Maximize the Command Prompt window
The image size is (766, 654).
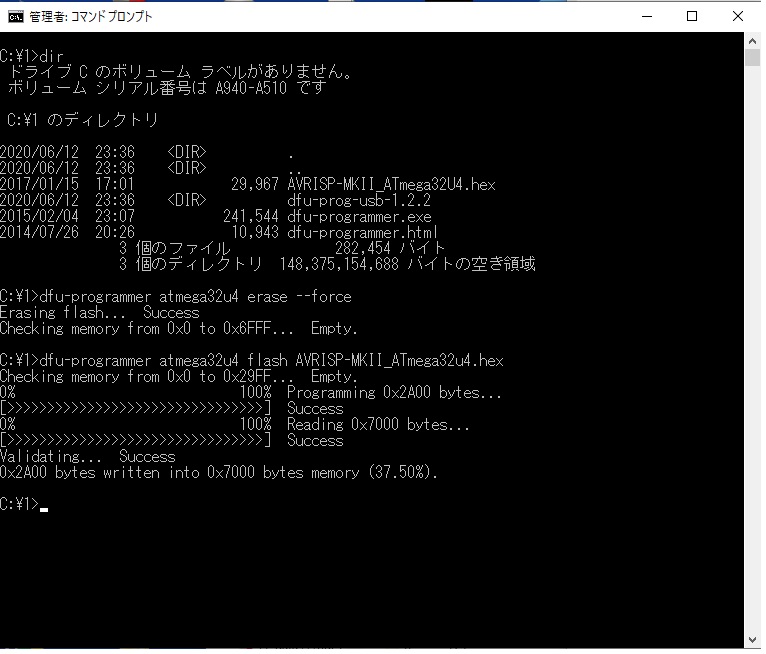(692, 16)
